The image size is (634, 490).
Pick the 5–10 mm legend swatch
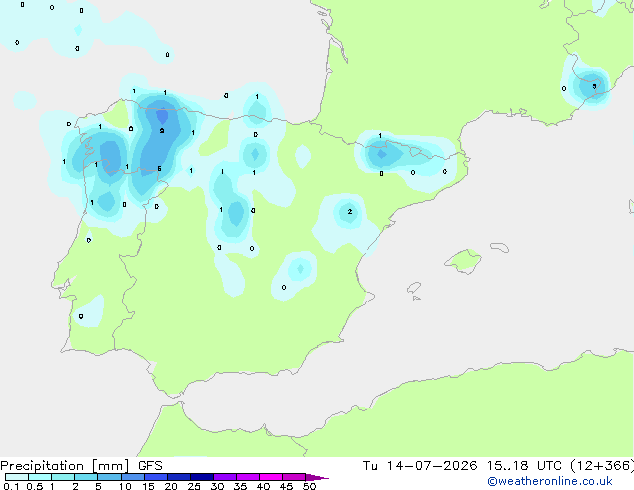[x=109, y=477]
